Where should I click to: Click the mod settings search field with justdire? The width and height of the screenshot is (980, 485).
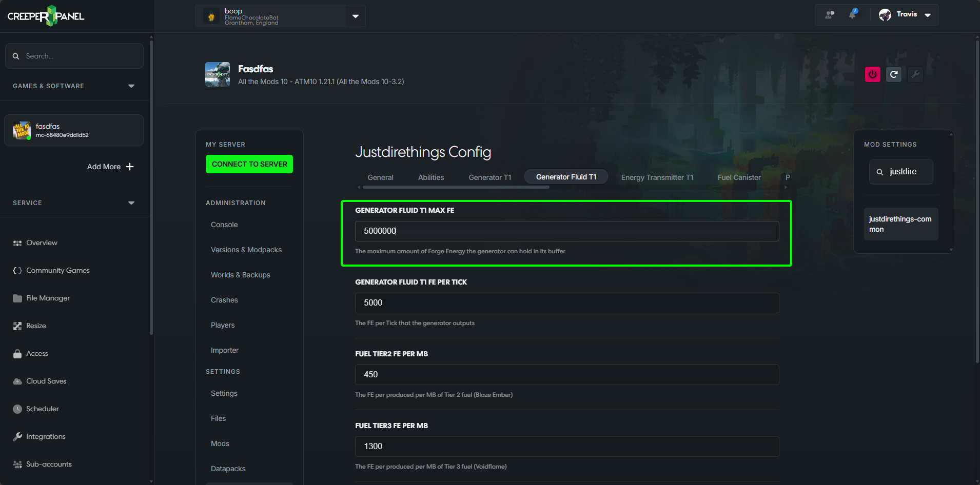pyautogui.click(x=901, y=172)
